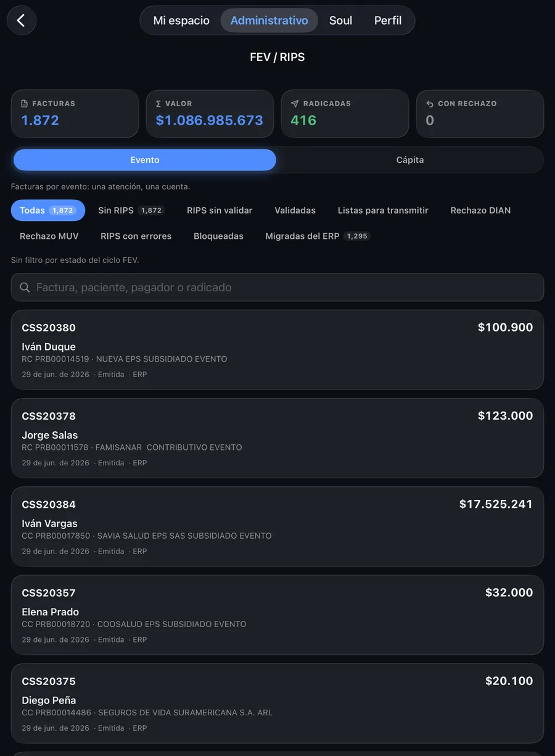Click amount $123.000
Screen dimensions: 555x756
[x=505, y=416]
